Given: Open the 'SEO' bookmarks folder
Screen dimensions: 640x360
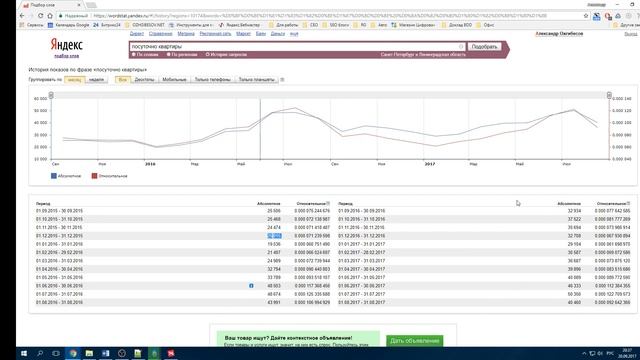Looking at the screenshot, I should point(310,25).
